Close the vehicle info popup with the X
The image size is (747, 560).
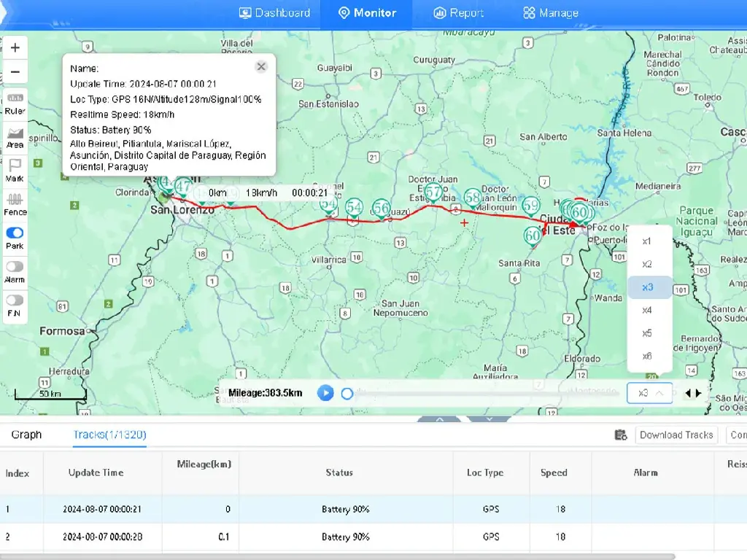[261, 66]
